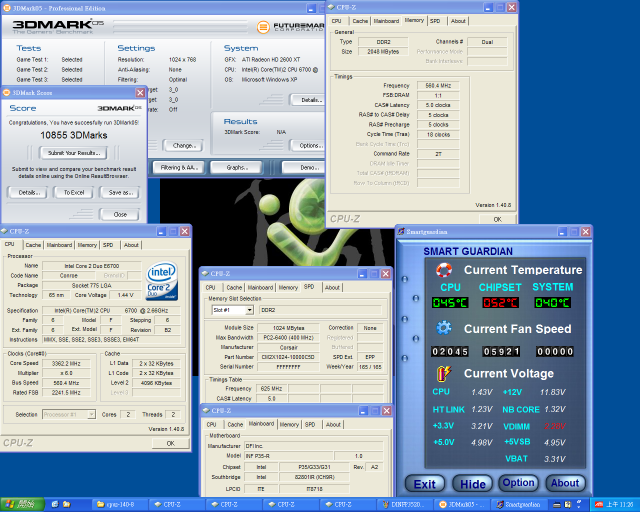Switch to Cache tab in CPU-Z Memory window
The height and width of the screenshot is (512, 640).
coord(360,21)
